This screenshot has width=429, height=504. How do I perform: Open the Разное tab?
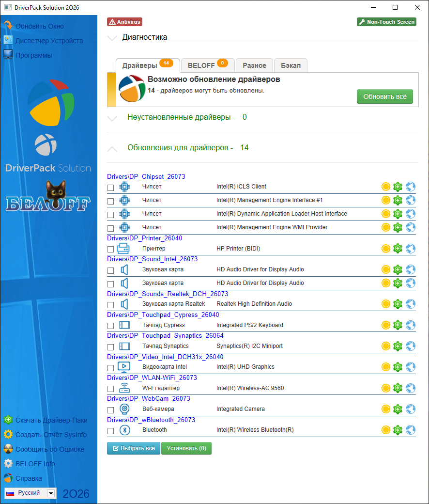(x=254, y=65)
